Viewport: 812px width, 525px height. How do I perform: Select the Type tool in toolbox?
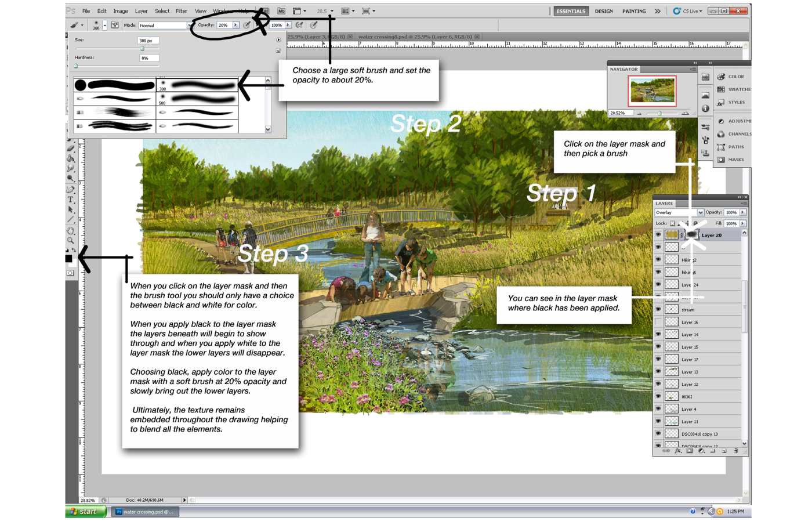coord(71,200)
